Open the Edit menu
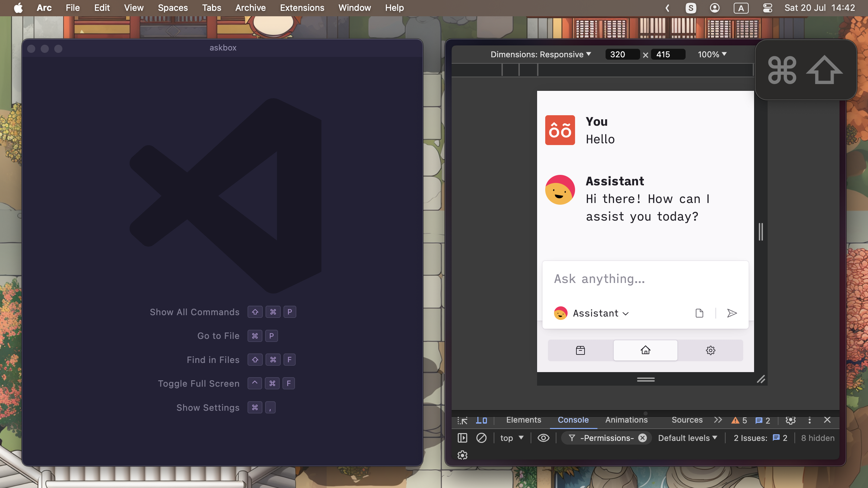Screen dimensions: 868x488 coord(102,8)
